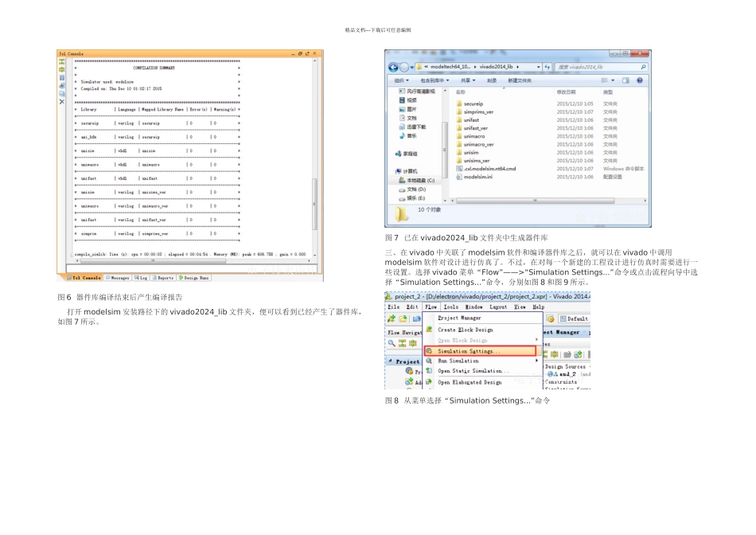The image size is (756, 535).
Task: Click the Tcl Console clear (X) icon
Action: click(x=62, y=102)
